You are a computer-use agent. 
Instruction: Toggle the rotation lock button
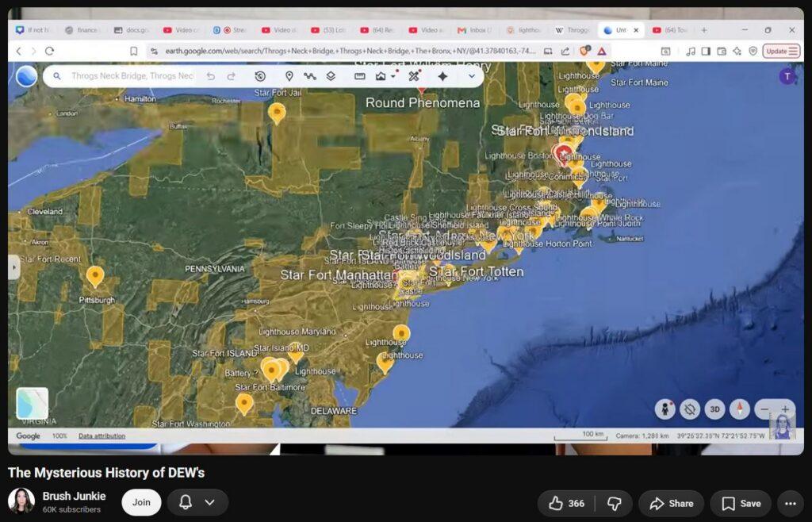(690, 409)
